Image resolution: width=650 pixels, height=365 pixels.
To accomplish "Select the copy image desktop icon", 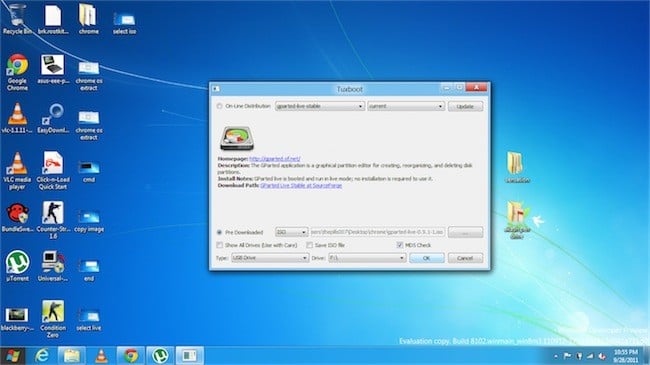I will (89, 221).
